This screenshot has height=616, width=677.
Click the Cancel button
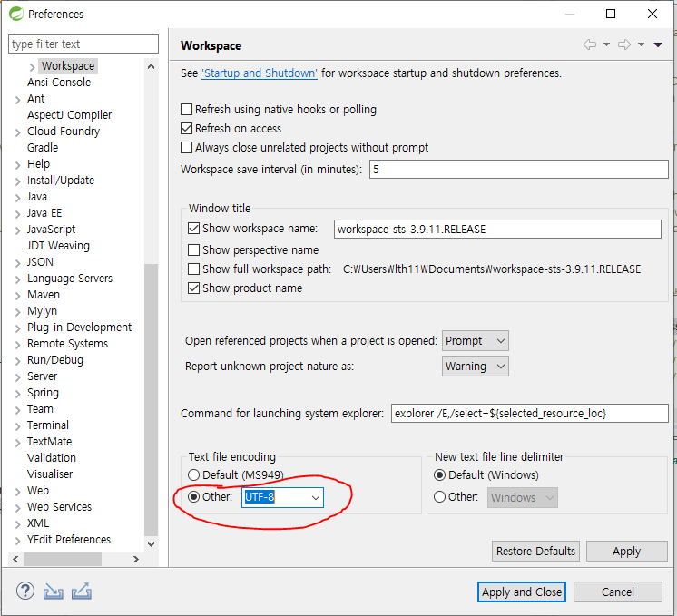pos(617,592)
